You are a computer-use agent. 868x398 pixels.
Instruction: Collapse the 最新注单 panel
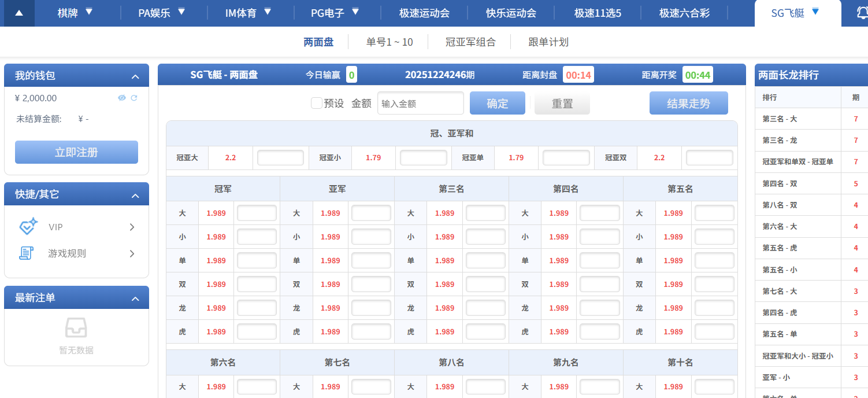click(135, 297)
